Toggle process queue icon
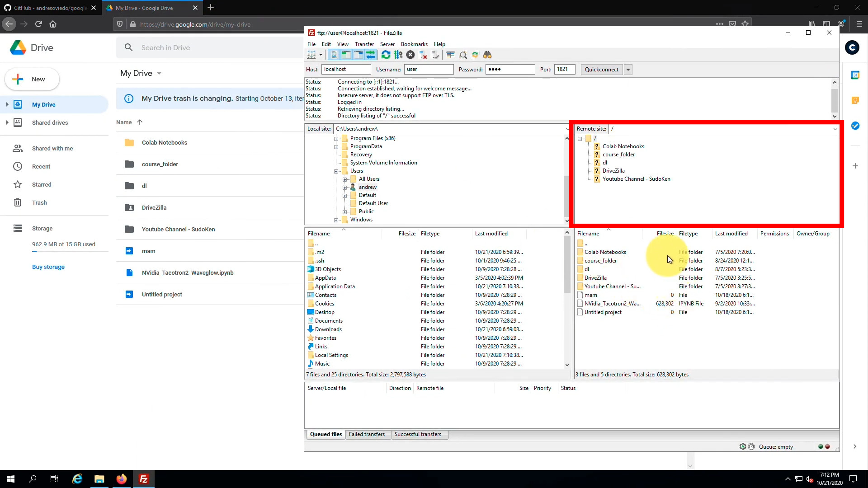The width and height of the screenshot is (868, 488). (398, 55)
